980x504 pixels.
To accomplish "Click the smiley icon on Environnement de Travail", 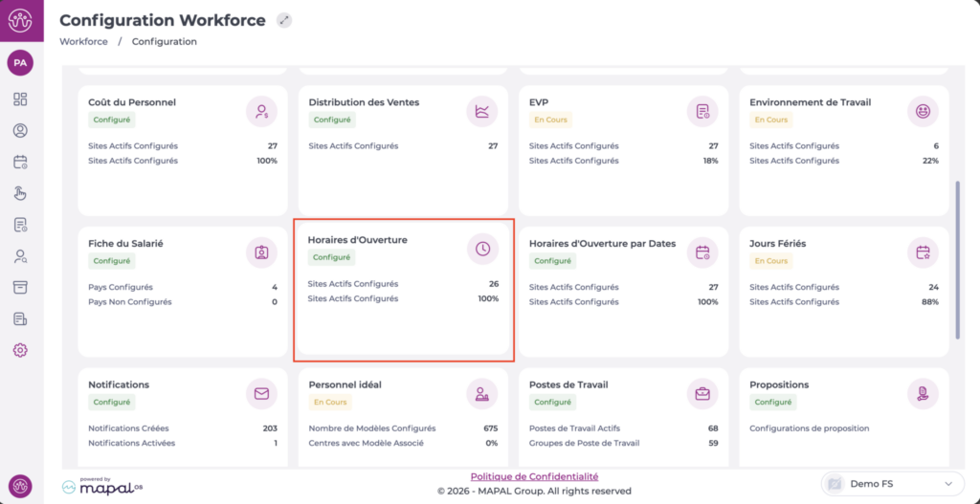I will 923,111.
